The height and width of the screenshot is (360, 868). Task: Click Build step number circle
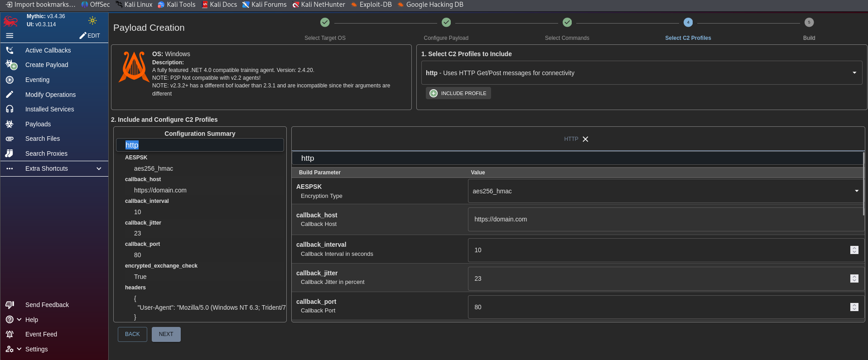click(809, 22)
